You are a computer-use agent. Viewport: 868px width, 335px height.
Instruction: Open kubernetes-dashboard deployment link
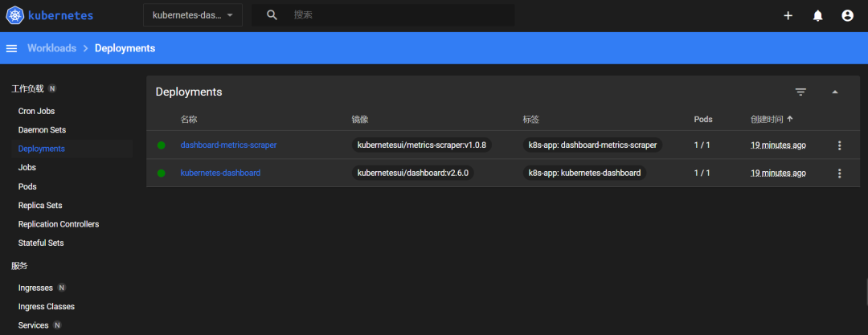(x=220, y=174)
